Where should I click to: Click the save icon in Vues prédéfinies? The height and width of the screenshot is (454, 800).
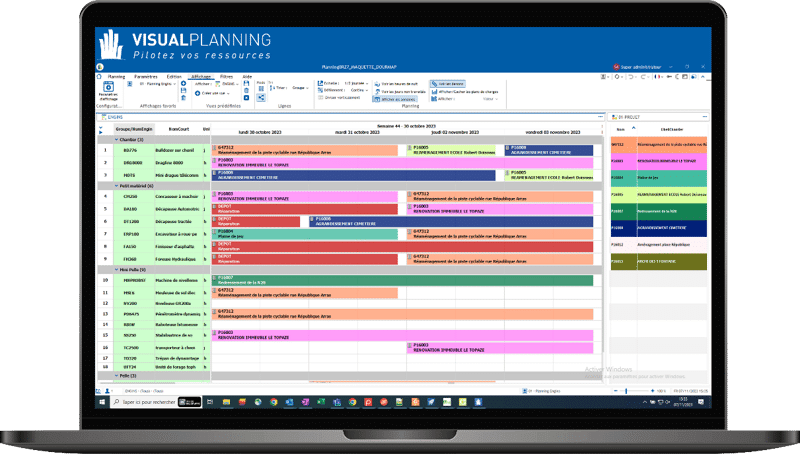click(x=246, y=84)
